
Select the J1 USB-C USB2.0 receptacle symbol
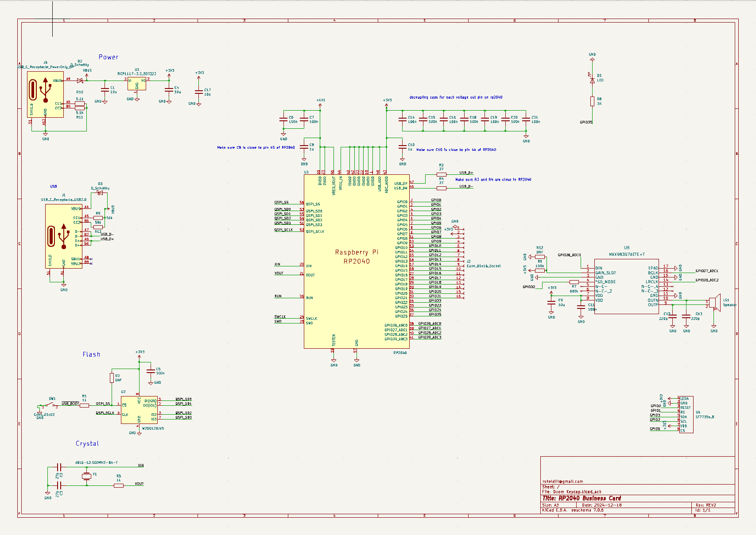coord(64,236)
